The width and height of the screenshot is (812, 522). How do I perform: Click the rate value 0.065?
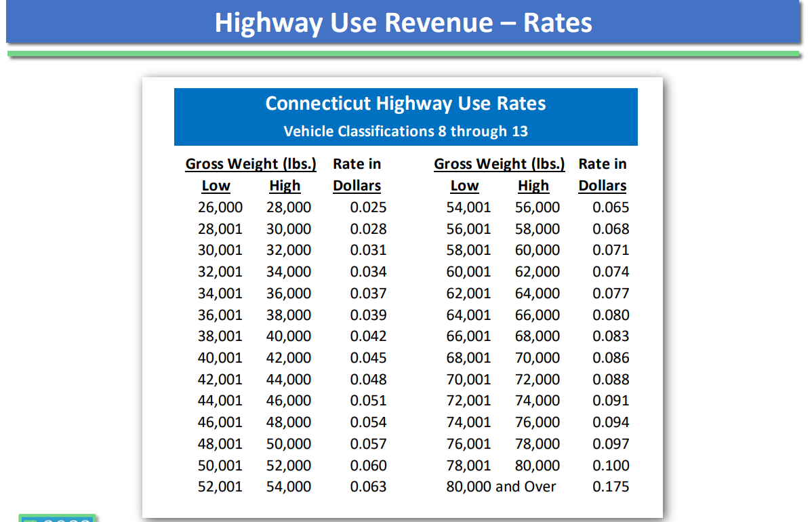611,207
